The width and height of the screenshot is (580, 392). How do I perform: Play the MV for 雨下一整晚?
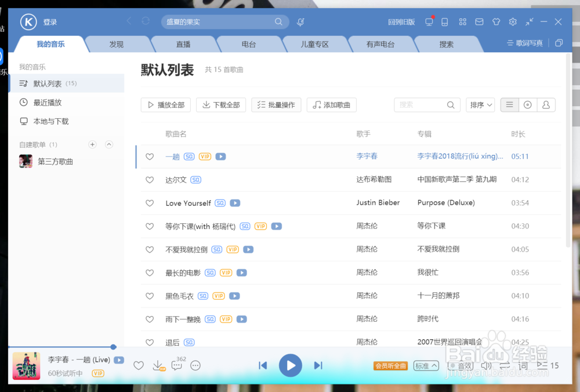tap(241, 319)
